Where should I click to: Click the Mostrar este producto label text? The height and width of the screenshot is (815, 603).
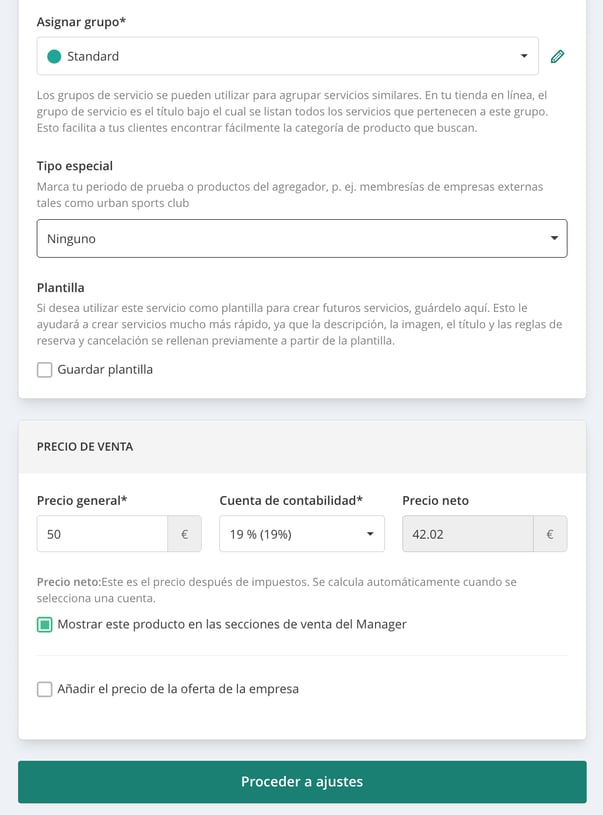[232, 624]
